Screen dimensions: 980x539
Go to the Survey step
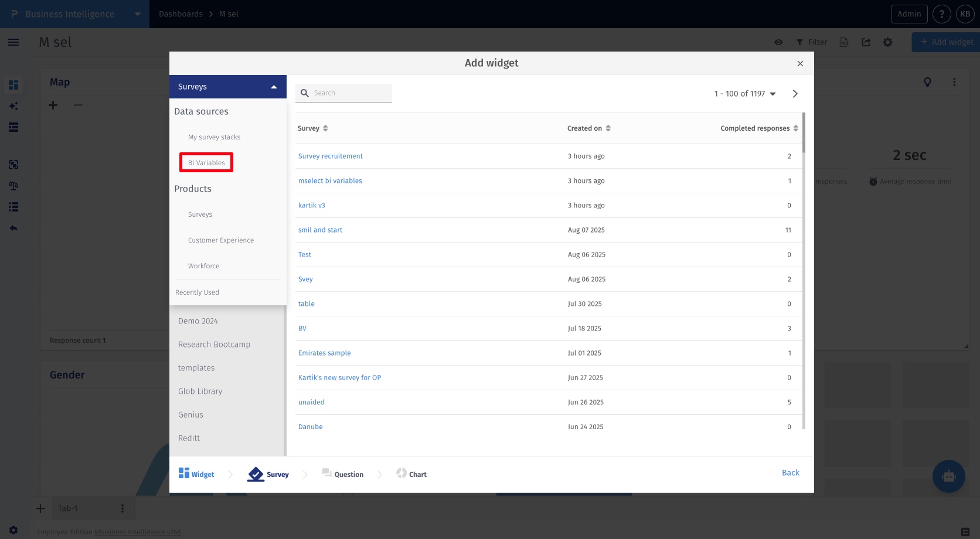(268, 474)
